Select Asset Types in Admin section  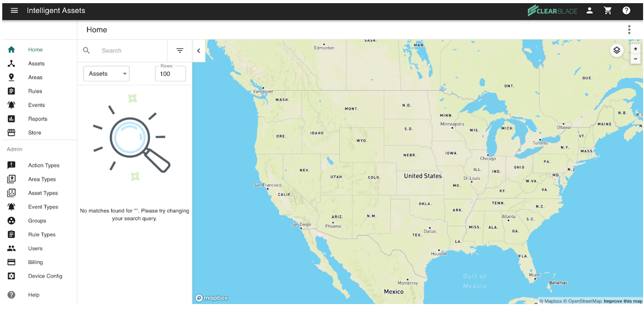[x=43, y=193]
